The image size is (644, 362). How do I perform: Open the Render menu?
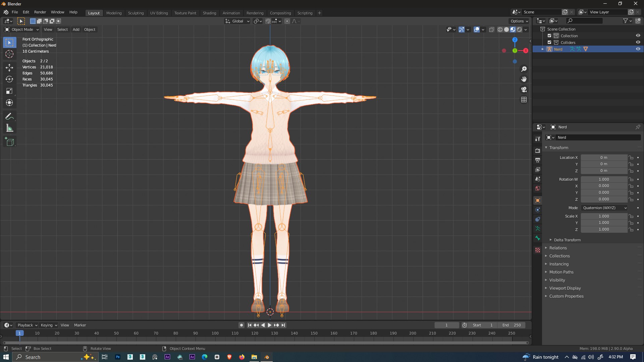[40, 12]
